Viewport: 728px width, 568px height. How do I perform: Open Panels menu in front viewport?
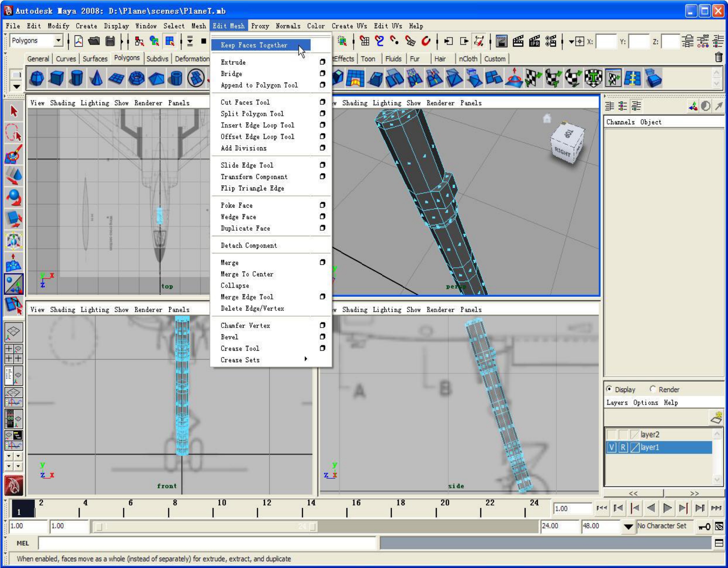tap(179, 309)
